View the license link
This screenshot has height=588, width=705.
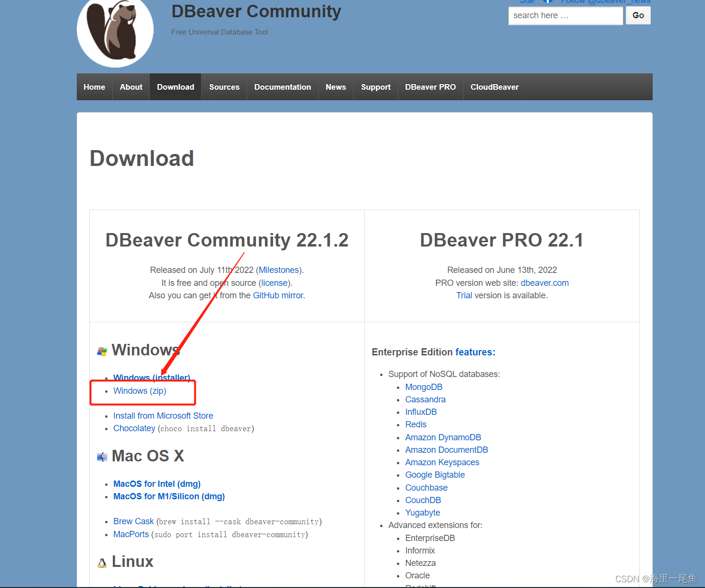(x=274, y=283)
